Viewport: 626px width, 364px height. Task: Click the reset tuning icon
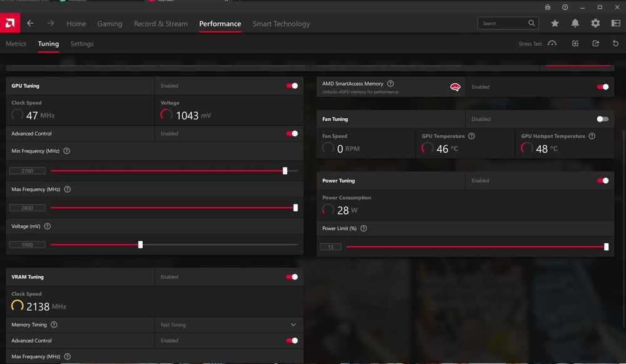point(615,43)
